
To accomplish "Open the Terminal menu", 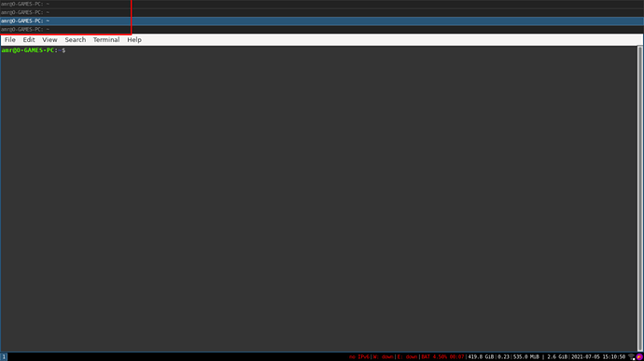I will [106, 40].
